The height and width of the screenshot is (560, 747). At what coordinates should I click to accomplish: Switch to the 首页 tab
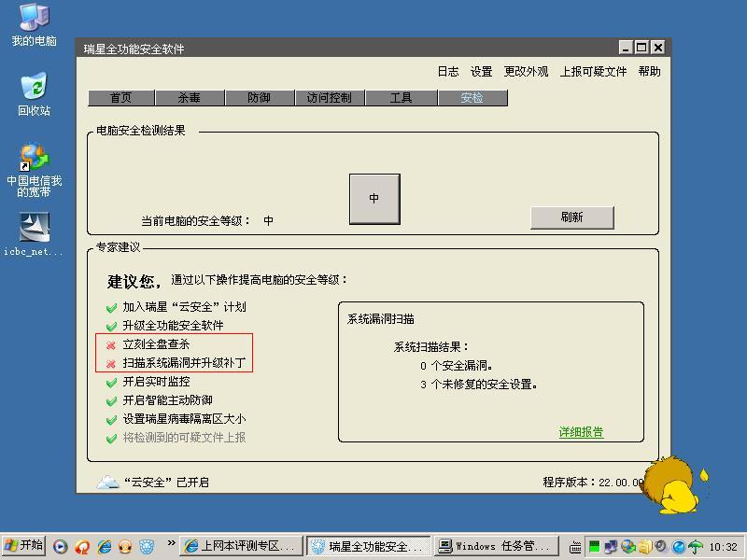(x=121, y=98)
